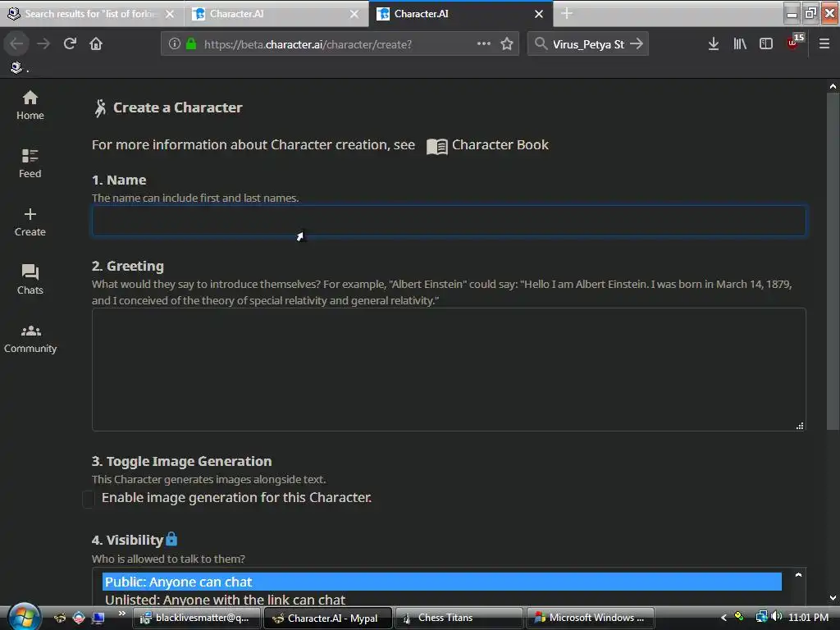The height and width of the screenshot is (630, 840).
Task: Open the network tray icon
Action: [x=761, y=617]
